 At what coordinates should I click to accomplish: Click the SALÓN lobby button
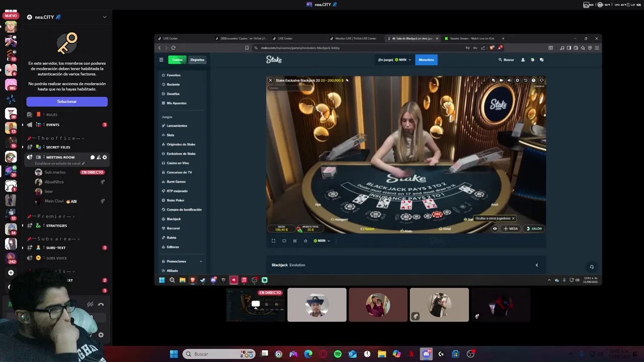click(x=534, y=229)
